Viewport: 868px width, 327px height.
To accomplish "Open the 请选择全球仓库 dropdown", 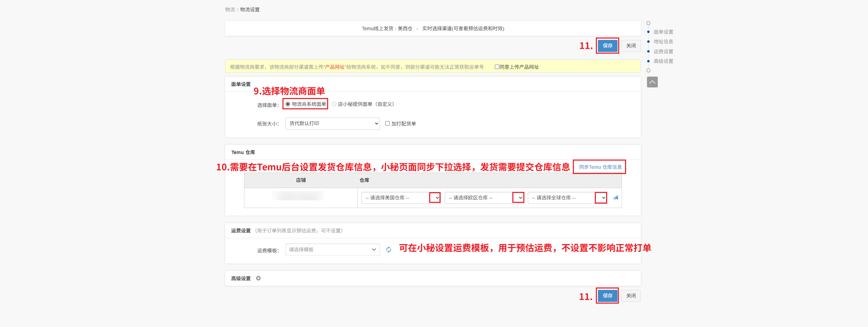I will 567,198.
